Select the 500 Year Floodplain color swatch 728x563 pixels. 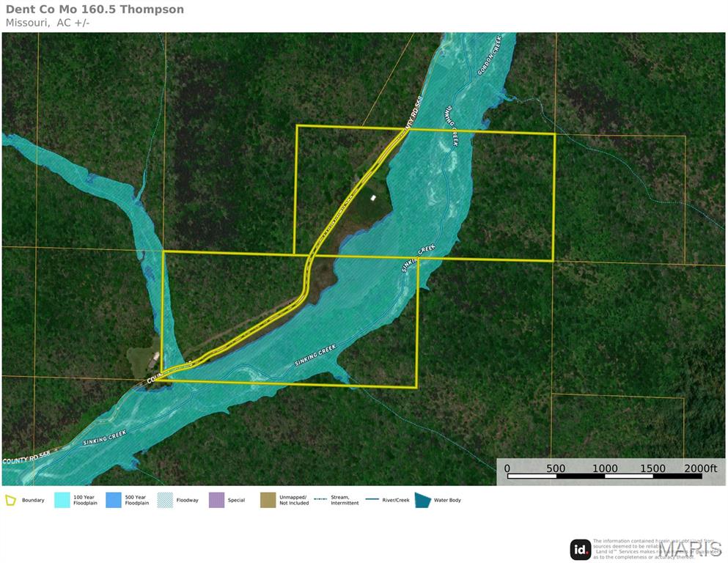(x=114, y=501)
